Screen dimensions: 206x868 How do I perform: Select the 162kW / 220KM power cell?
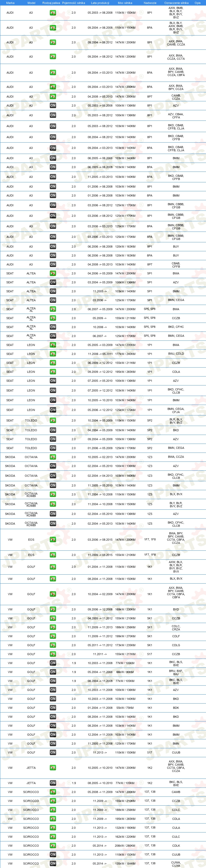coord(125,837)
